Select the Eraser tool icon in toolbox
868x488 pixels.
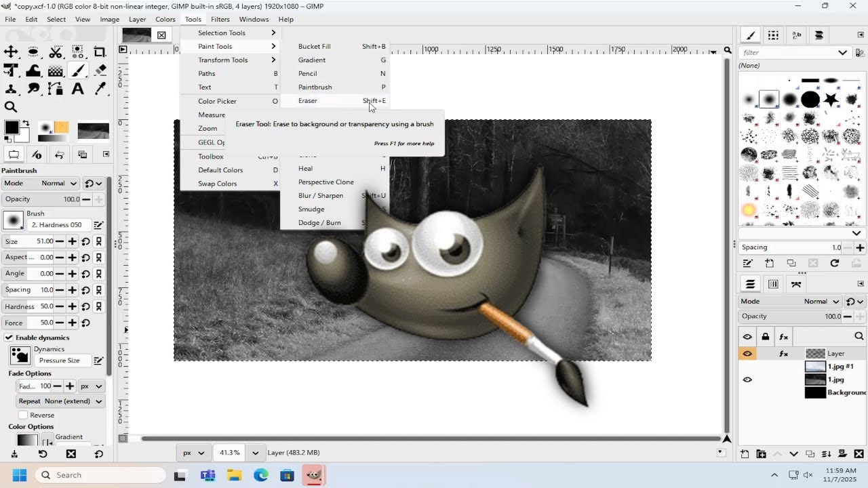tap(100, 70)
